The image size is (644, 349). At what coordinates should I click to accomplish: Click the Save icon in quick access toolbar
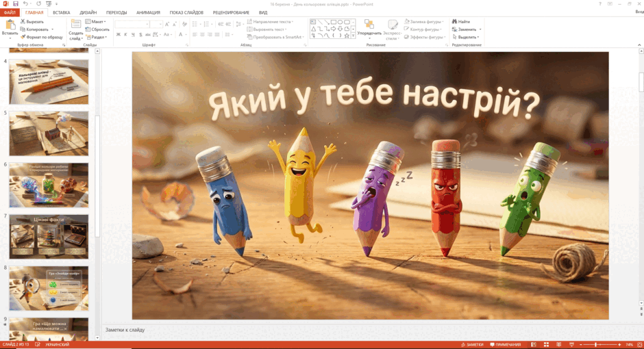16,3
